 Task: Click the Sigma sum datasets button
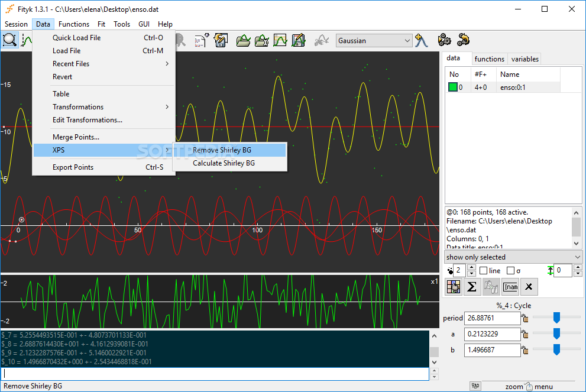(x=472, y=287)
